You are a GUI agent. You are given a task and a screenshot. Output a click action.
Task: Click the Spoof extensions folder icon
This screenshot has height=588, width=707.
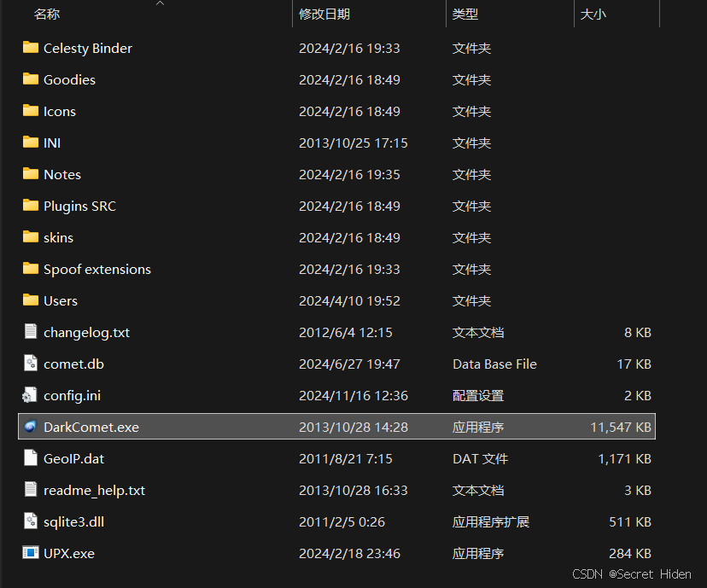(x=31, y=268)
